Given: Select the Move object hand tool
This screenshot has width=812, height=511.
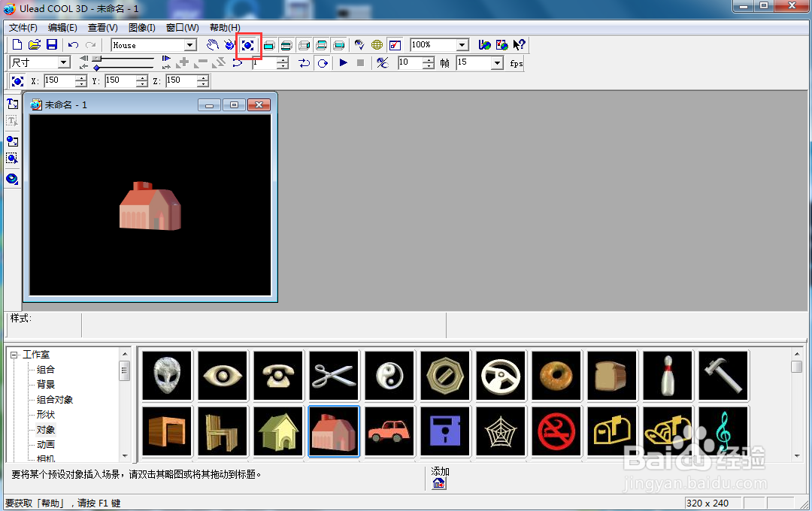Looking at the screenshot, I should pyautogui.click(x=212, y=45).
